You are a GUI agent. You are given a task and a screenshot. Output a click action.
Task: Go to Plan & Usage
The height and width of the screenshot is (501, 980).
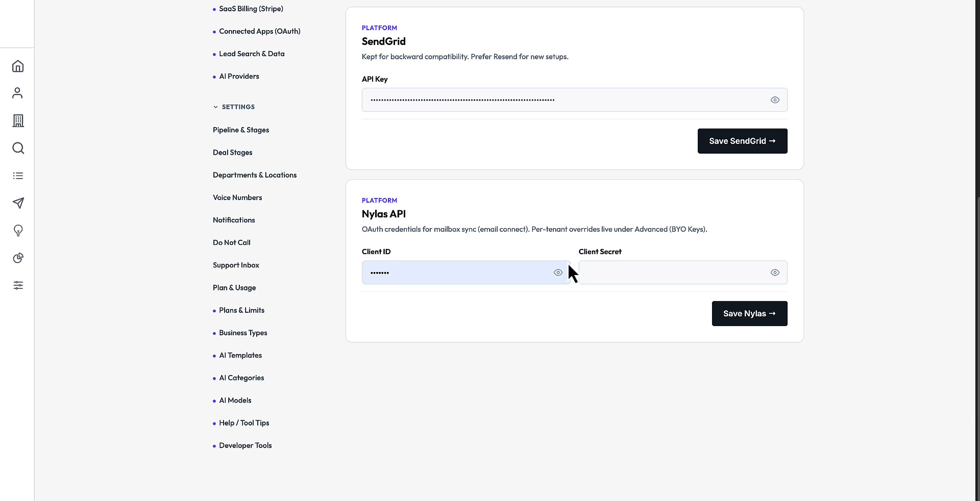[x=234, y=288]
